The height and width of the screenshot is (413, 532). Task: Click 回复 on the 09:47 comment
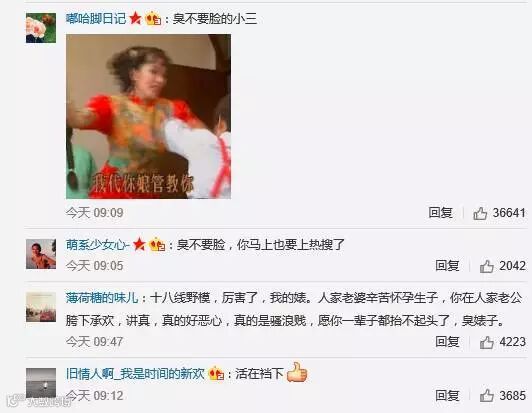pyautogui.click(x=447, y=342)
